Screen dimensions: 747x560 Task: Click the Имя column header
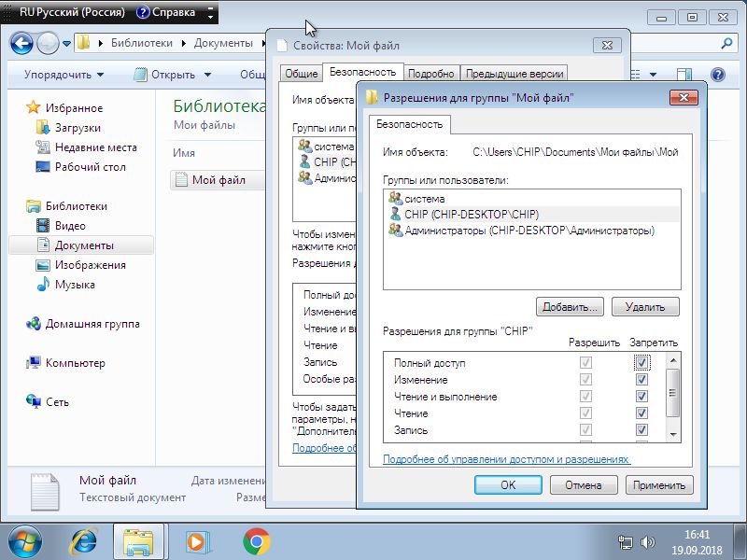(184, 153)
